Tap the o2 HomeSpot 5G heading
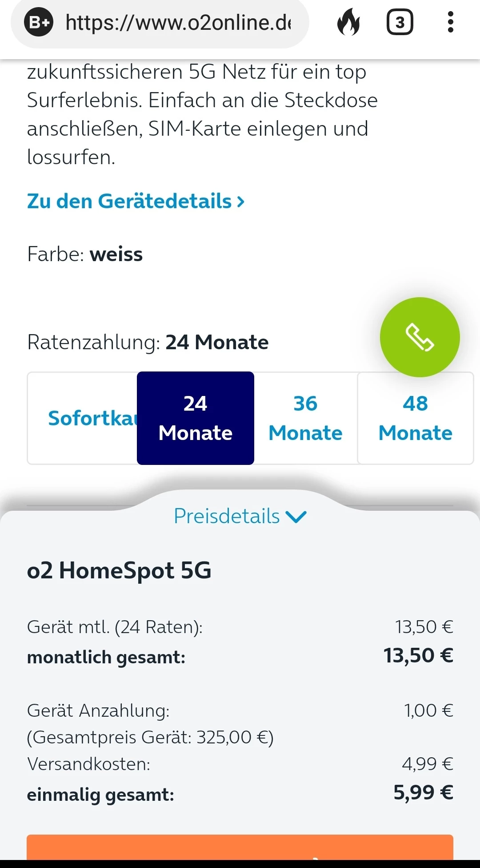Screen dimensions: 480x868 [119, 570]
